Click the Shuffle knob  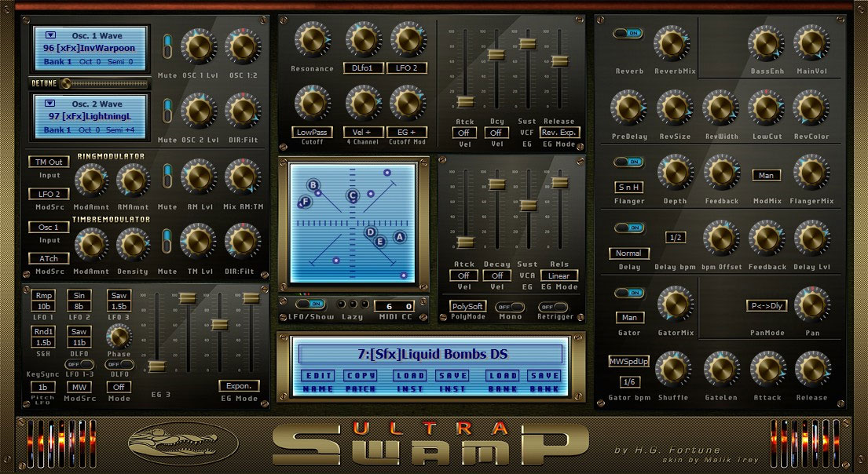(673, 369)
